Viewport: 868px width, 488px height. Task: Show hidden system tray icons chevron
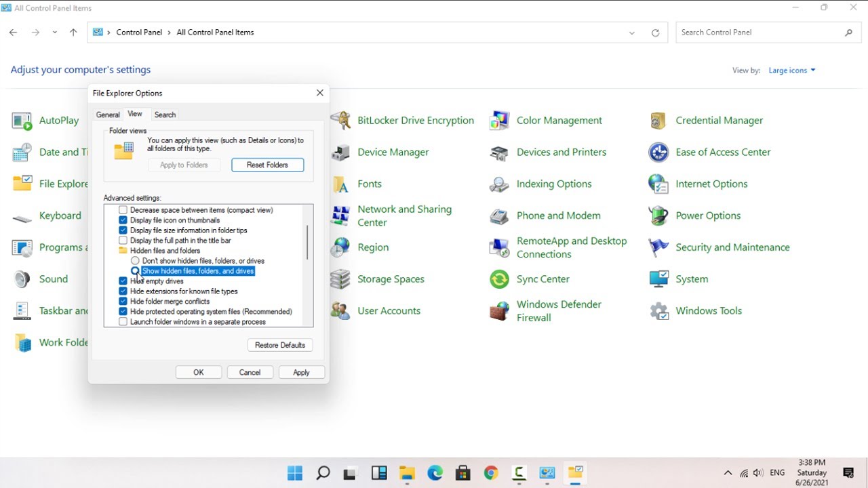pos(728,473)
